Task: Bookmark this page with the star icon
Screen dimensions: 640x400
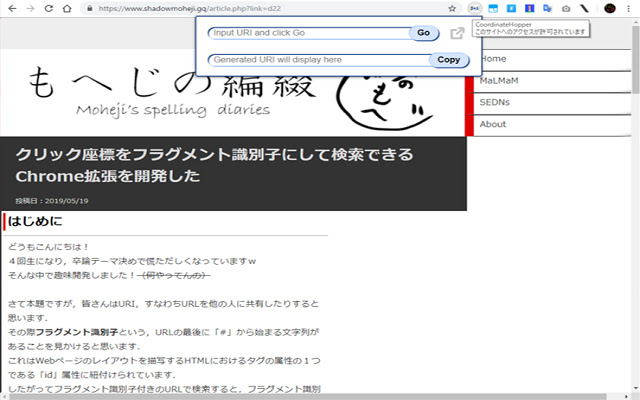Action: tap(452, 8)
